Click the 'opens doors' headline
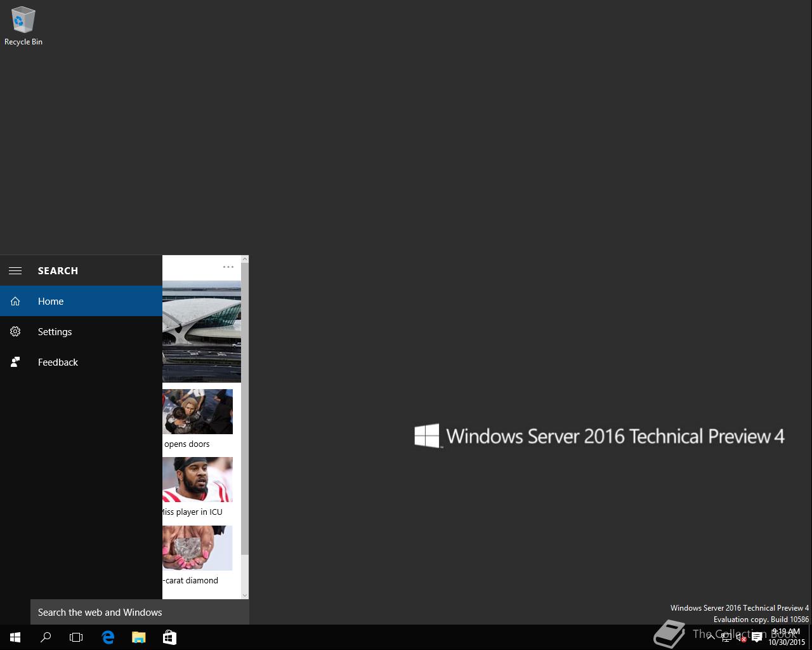 coord(187,444)
